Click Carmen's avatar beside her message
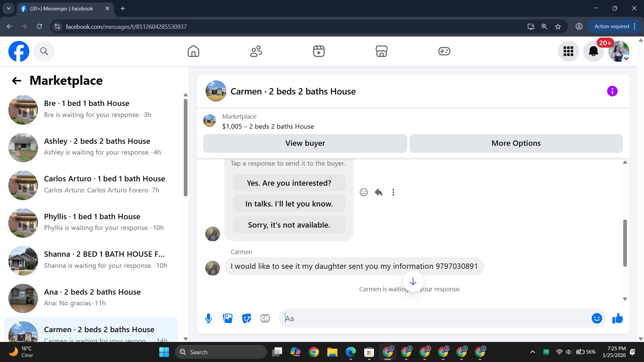This screenshot has height=362, width=644. 213,268
